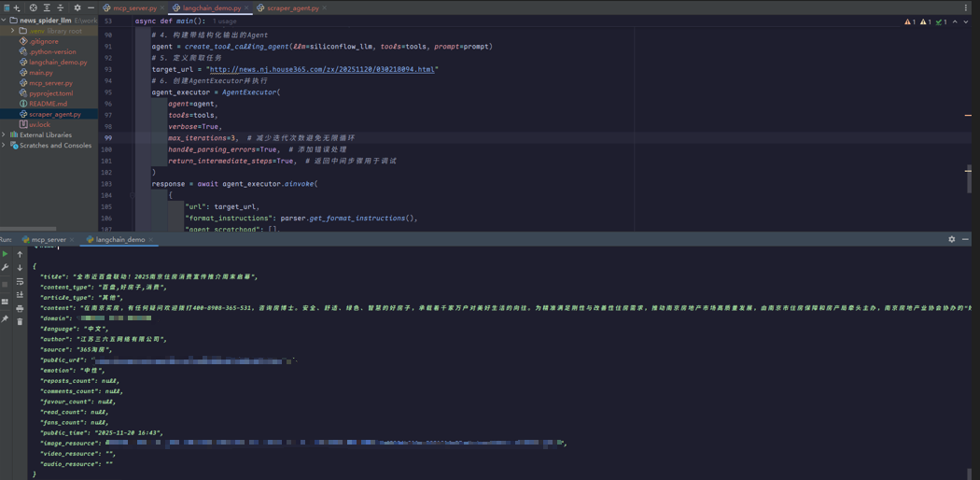The image size is (980, 480).
Task: Click the orange error warning indicator
Action: coord(910,21)
